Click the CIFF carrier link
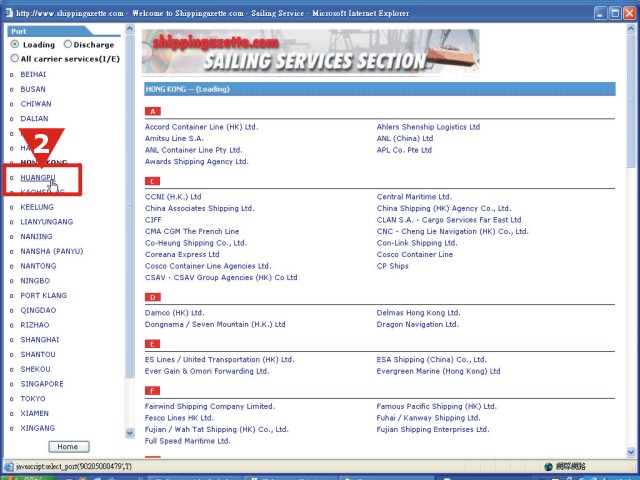This screenshot has width=640, height=480. [153, 220]
